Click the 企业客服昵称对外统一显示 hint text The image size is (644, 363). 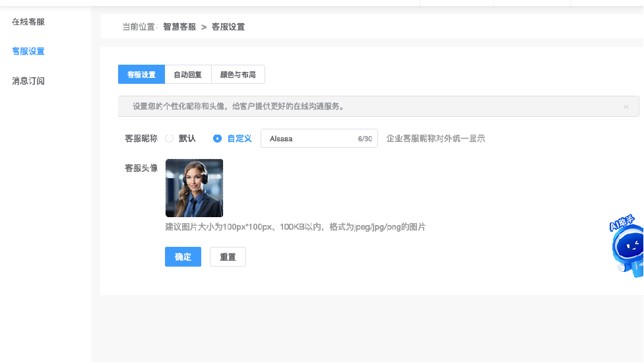(435, 139)
